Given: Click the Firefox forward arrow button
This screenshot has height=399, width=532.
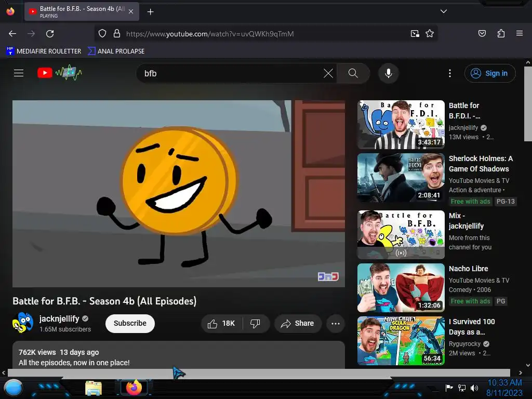Looking at the screenshot, I should pos(31,34).
